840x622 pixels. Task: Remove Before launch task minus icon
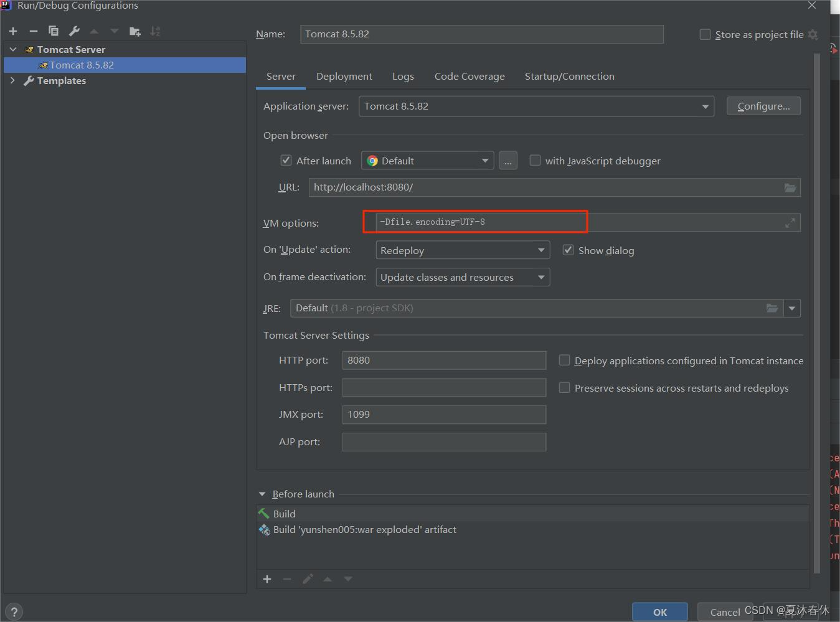[287, 579]
